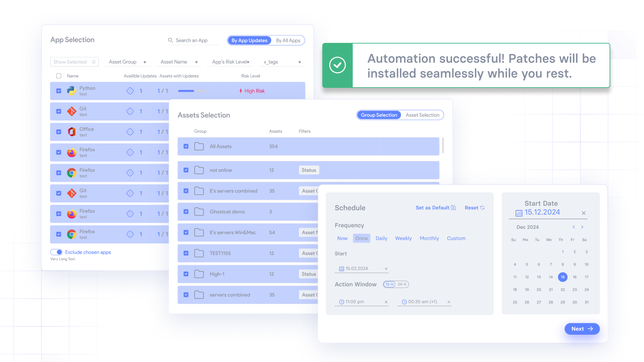644x362 pixels.
Task: Click the Office app logo
Action: [x=72, y=132]
